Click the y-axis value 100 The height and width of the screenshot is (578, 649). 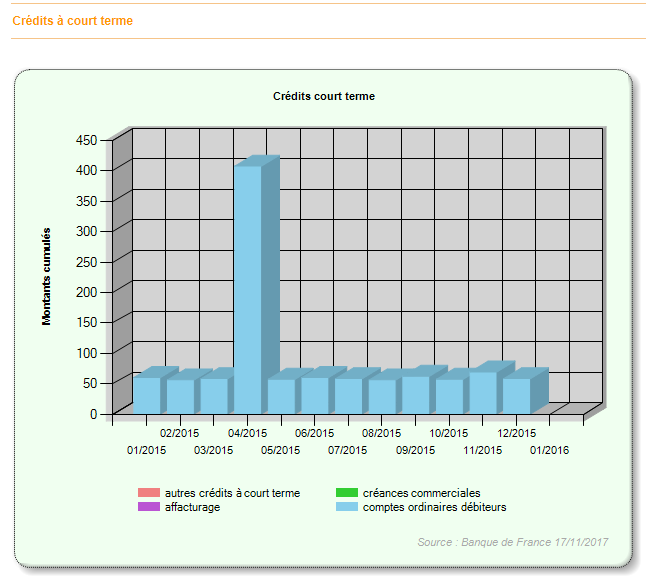pos(86,353)
